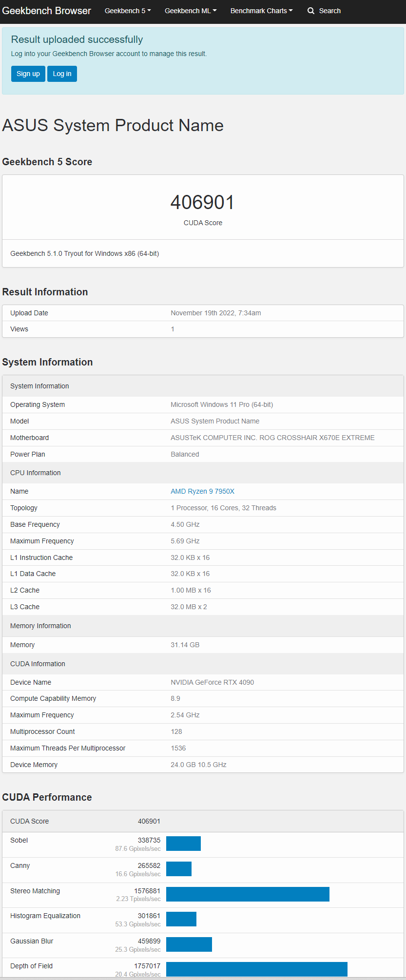Click the L2 Cache value '1.00 MB x 16'
The height and width of the screenshot is (980, 406).
[191, 590]
